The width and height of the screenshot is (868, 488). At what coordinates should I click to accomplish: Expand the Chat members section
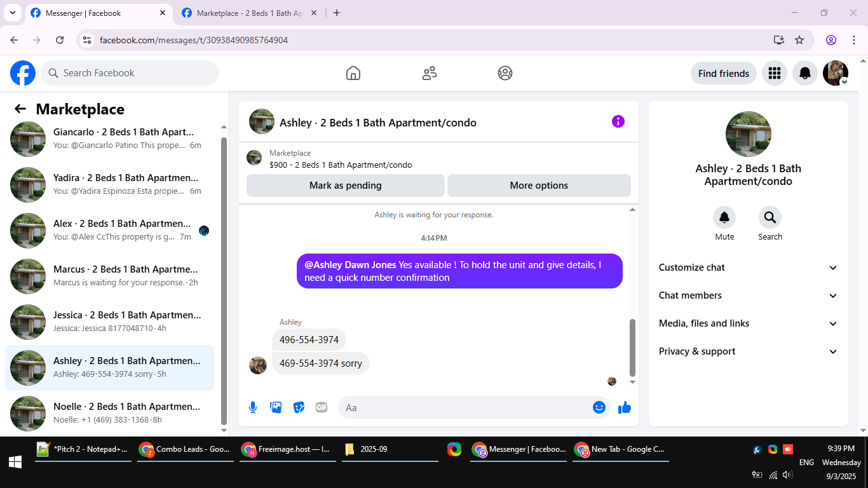click(x=749, y=295)
